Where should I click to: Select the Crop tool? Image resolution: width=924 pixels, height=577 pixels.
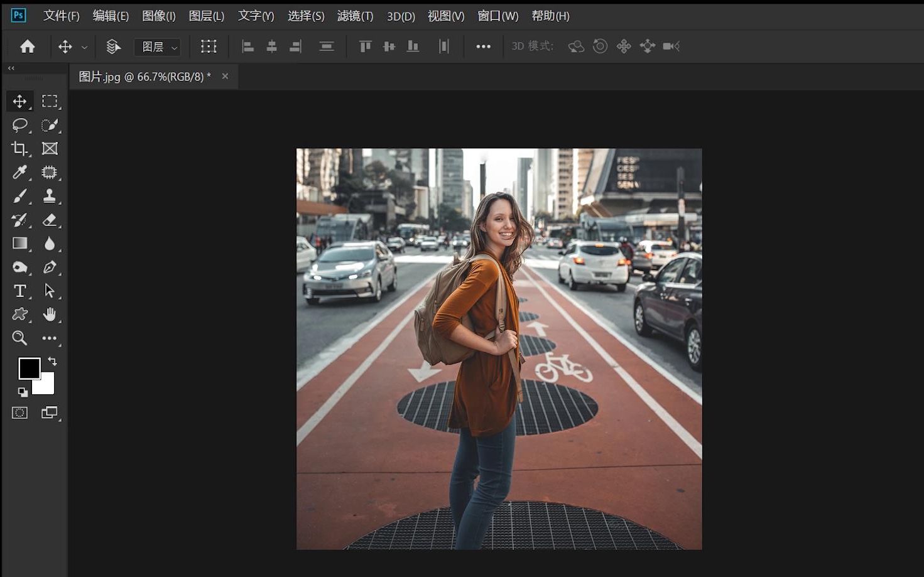[19, 149]
